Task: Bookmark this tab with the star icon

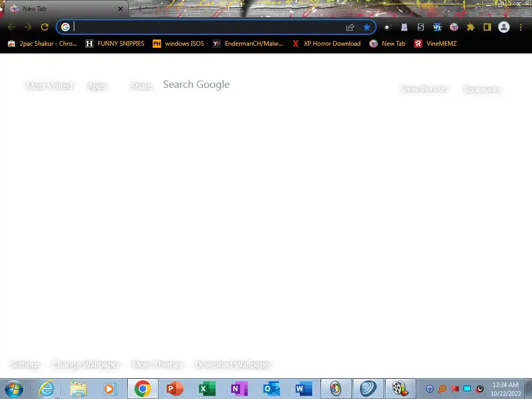Action: click(367, 27)
